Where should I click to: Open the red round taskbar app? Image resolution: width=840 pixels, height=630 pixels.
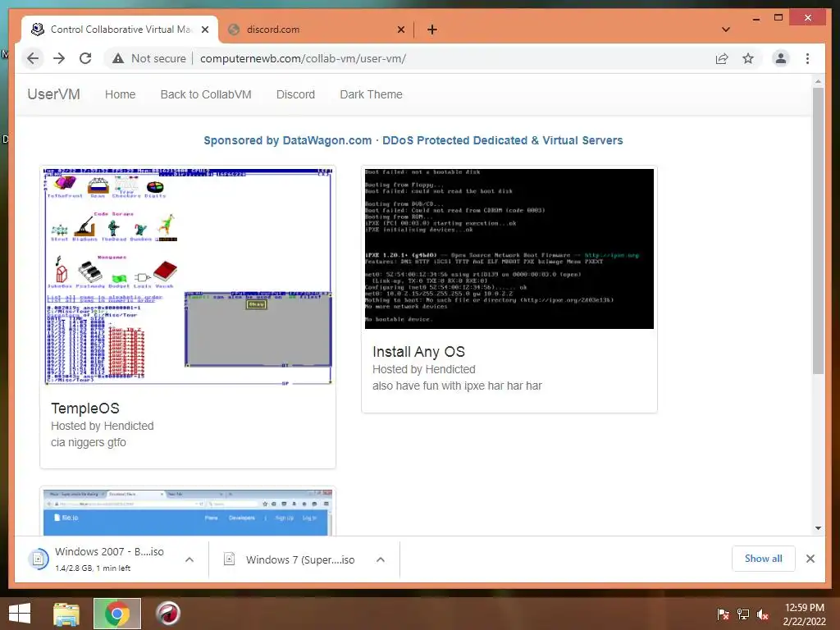[x=168, y=614]
